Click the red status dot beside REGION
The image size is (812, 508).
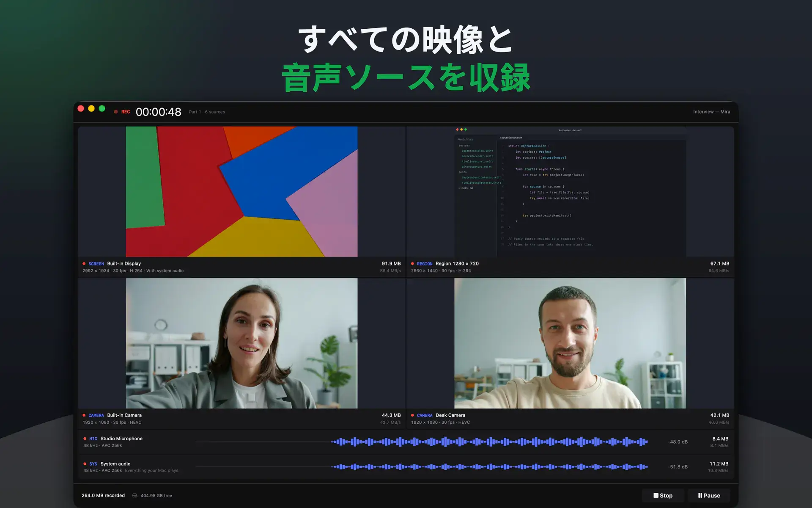tap(413, 264)
